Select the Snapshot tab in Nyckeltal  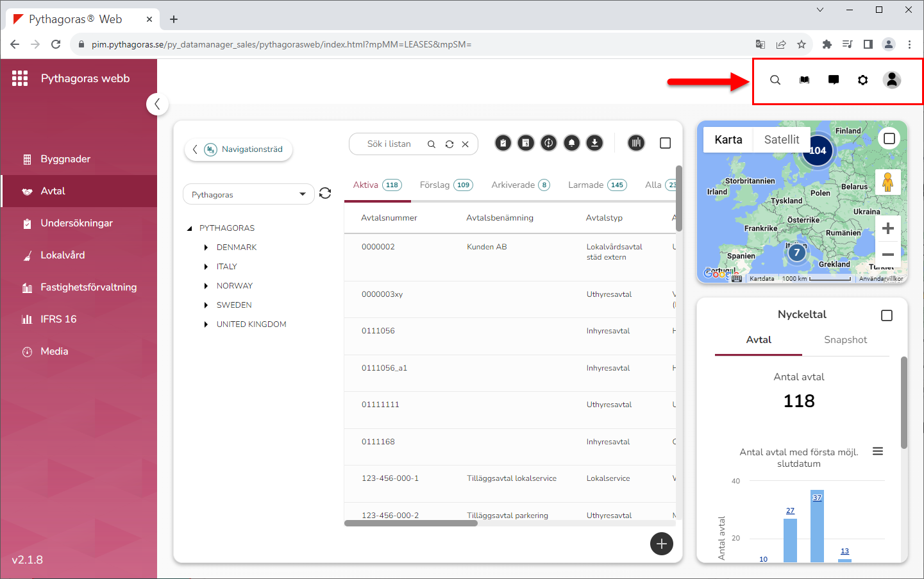tap(845, 340)
